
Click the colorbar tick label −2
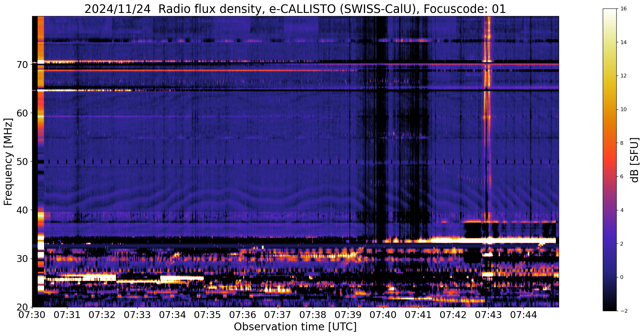(x=623, y=311)
